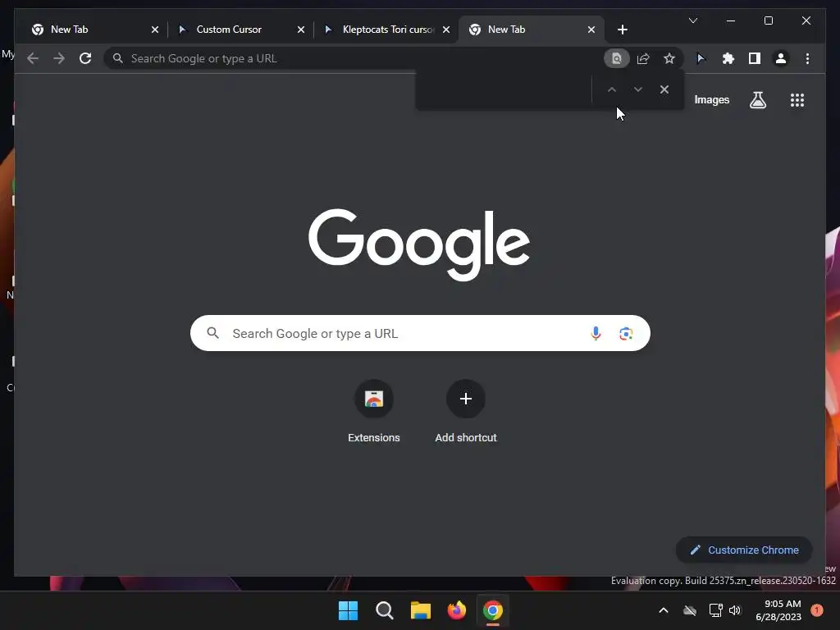Open Search Labs flask icon
Screen dimensions: 840x630
click(757, 100)
